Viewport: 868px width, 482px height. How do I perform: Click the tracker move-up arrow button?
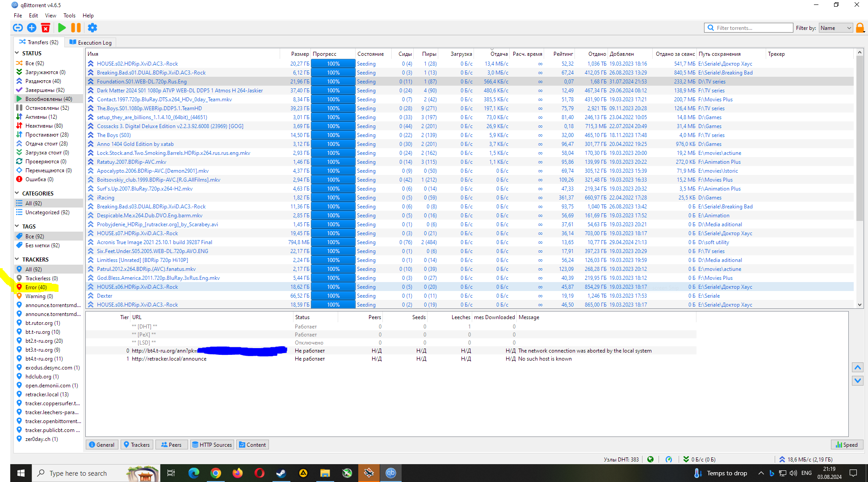tap(857, 367)
